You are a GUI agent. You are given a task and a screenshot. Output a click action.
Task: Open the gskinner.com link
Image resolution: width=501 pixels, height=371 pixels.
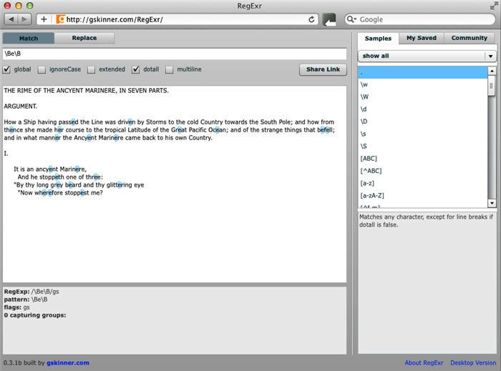tap(68, 363)
